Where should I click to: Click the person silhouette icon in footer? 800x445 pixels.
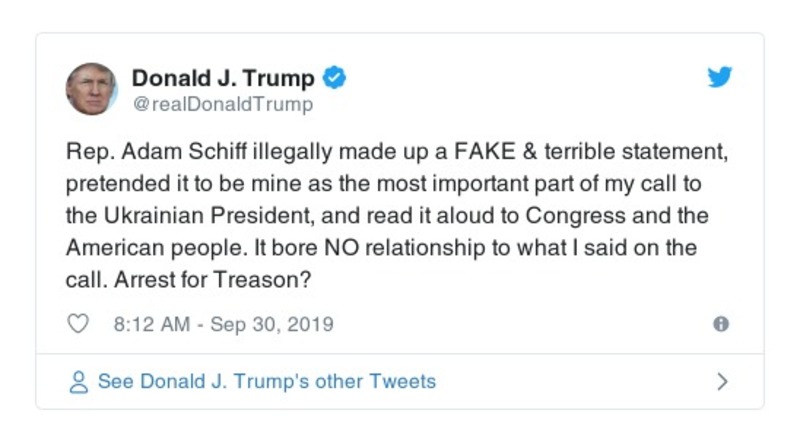pos(79,381)
